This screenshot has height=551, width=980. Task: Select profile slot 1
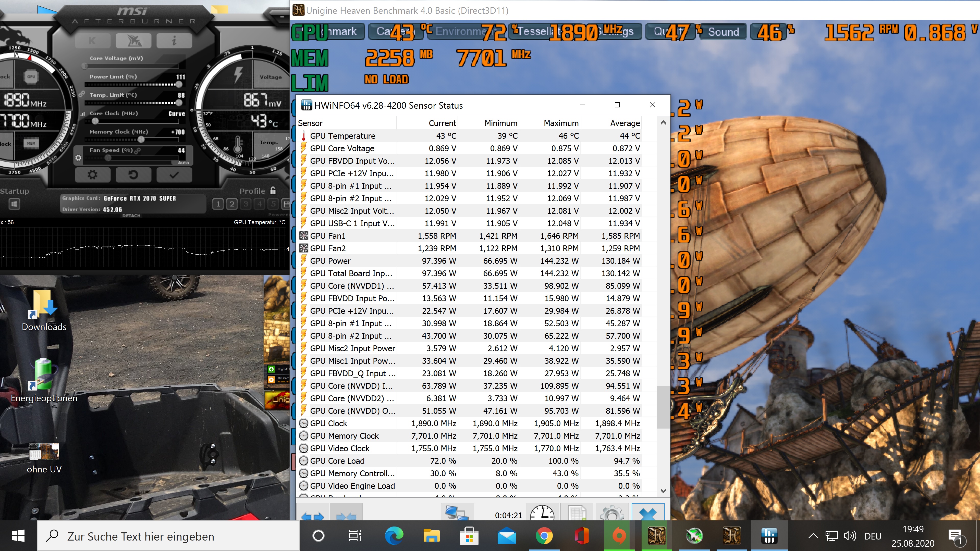[218, 204]
